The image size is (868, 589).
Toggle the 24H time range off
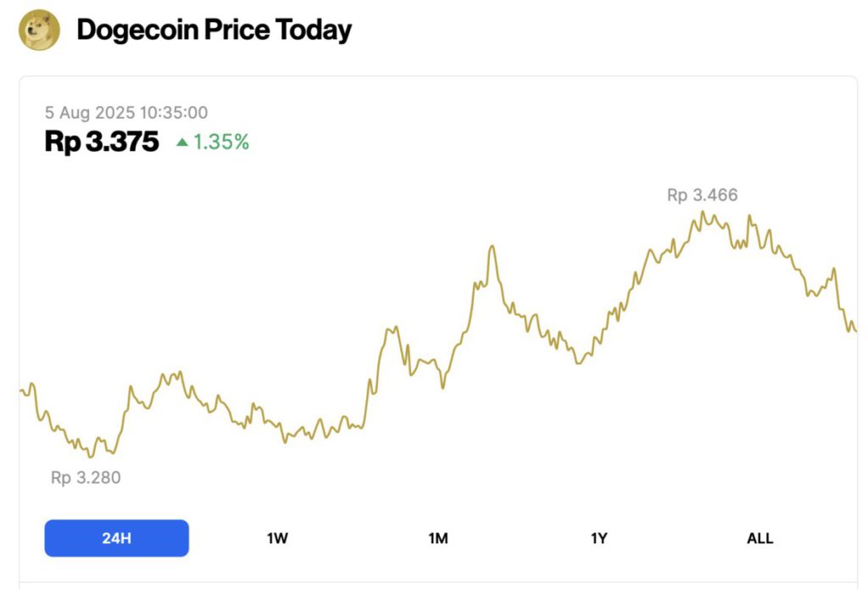tap(116, 538)
